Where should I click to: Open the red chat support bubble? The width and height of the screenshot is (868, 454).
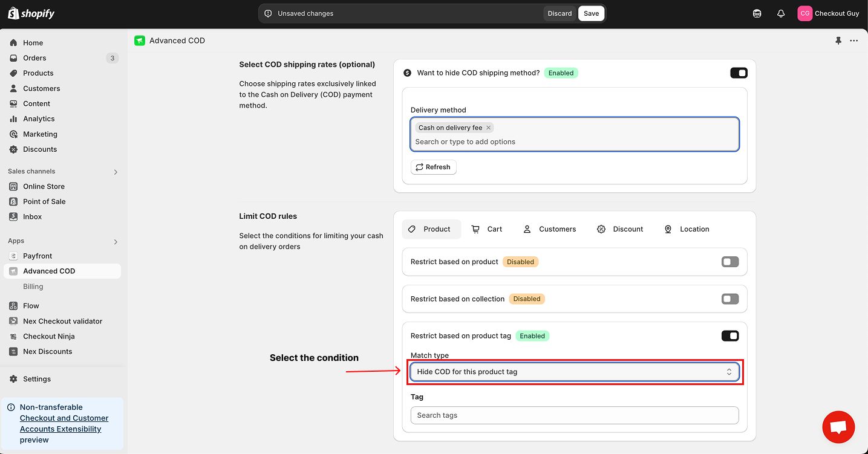pos(838,427)
